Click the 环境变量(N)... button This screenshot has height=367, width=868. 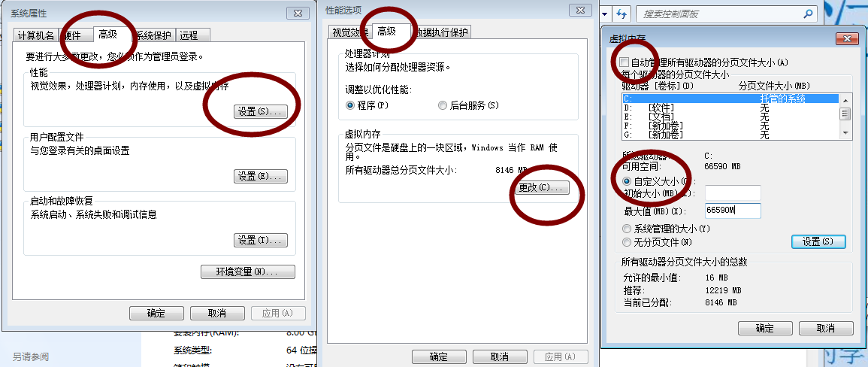pos(247,271)
